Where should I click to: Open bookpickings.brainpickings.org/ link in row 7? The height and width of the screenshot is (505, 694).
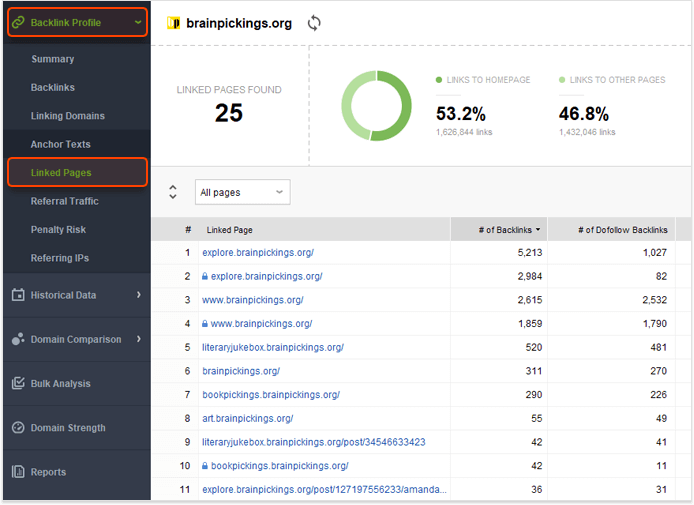[271, 395]
